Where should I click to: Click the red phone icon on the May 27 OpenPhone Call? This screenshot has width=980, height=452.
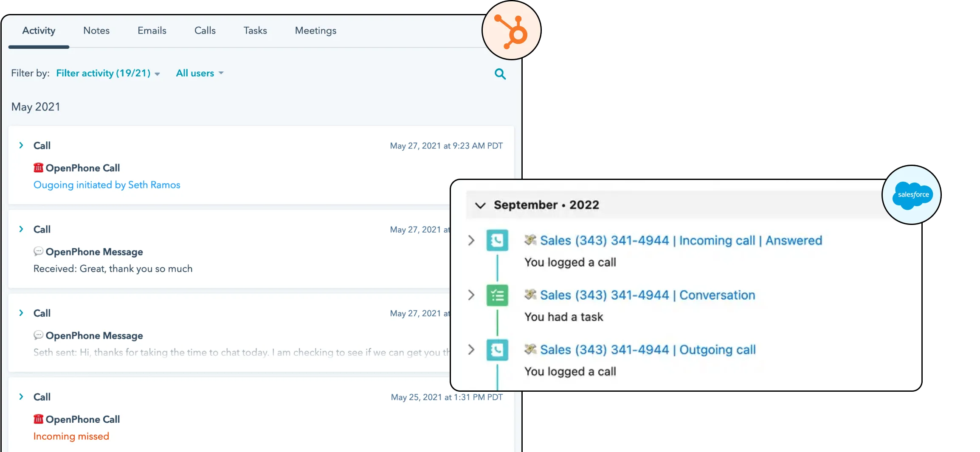click(38, 168)
